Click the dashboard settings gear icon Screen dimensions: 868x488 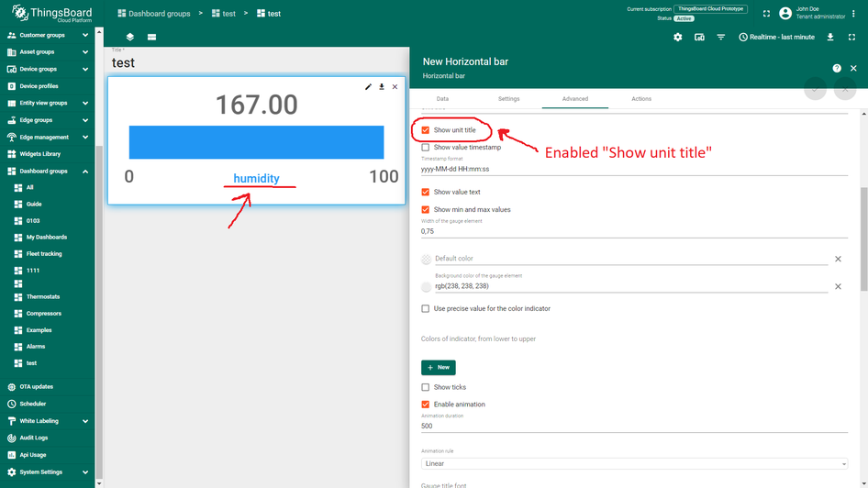click(x=677, y=37)
